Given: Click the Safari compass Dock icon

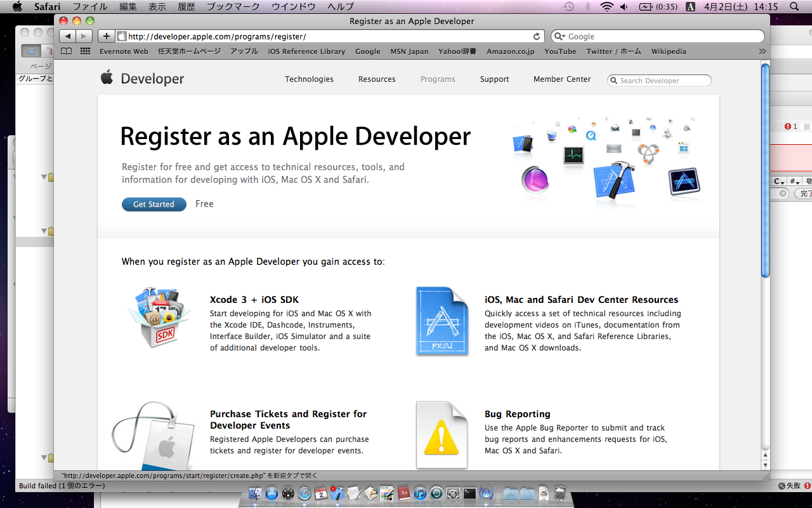Looking at the screenshot, I should [x=304, y=493].
